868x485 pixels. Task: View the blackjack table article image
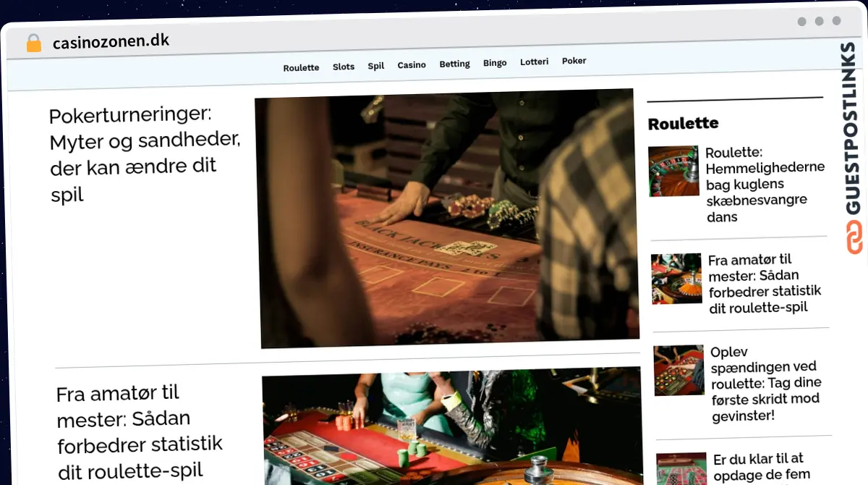pyautogui.click(x=446, y=217)
